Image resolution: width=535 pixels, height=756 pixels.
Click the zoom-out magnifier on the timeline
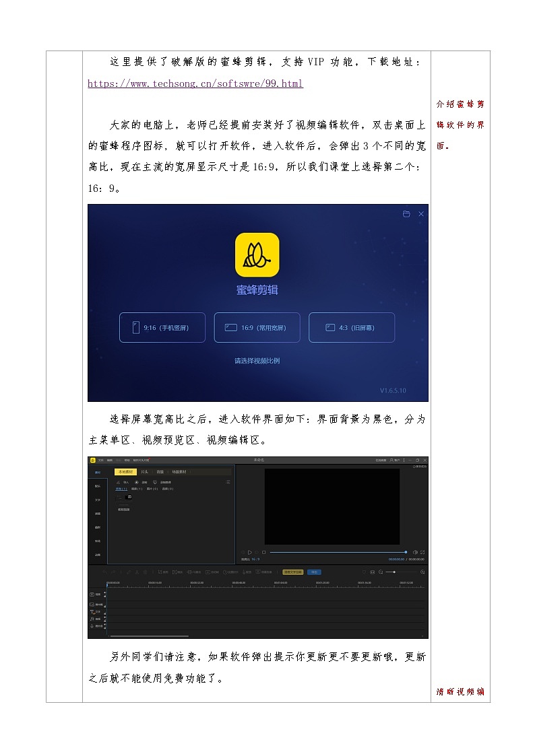(381, 572)
